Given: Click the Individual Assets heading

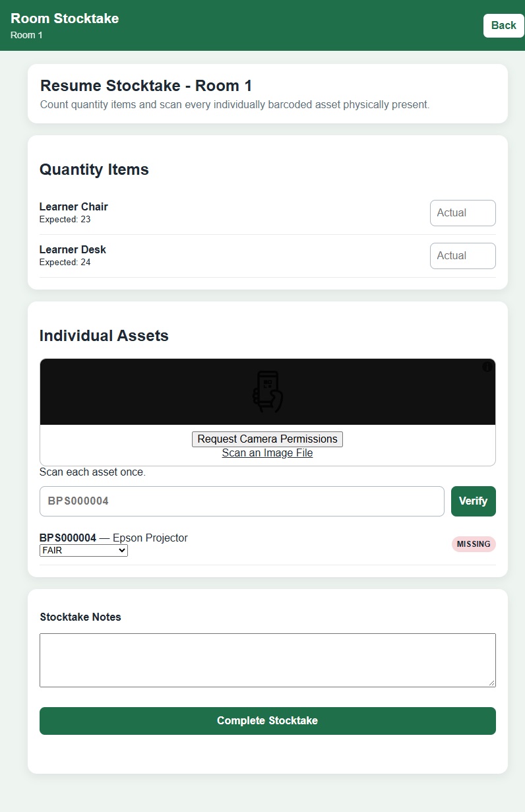Looking at the screenshot, I should coord(104,336).
